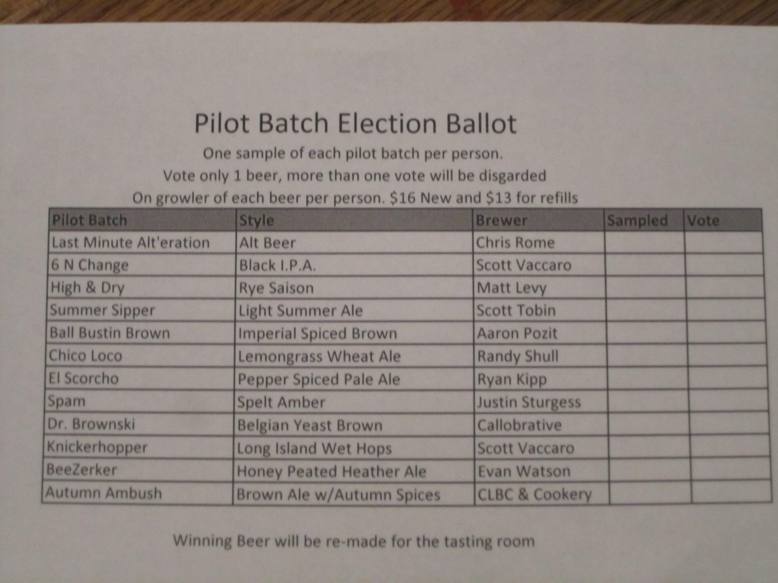Click brewer name Justin Sturgess
The height and width of the screenshot is (583, 778).
pyautogui.click(x=528, y=403)
